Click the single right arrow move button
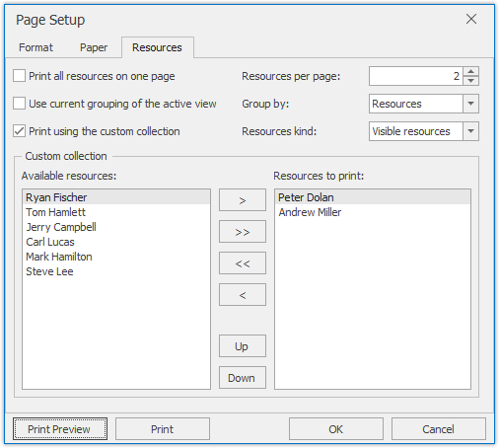The width and height of the screenshot is (499, 448). pos(243,200)
